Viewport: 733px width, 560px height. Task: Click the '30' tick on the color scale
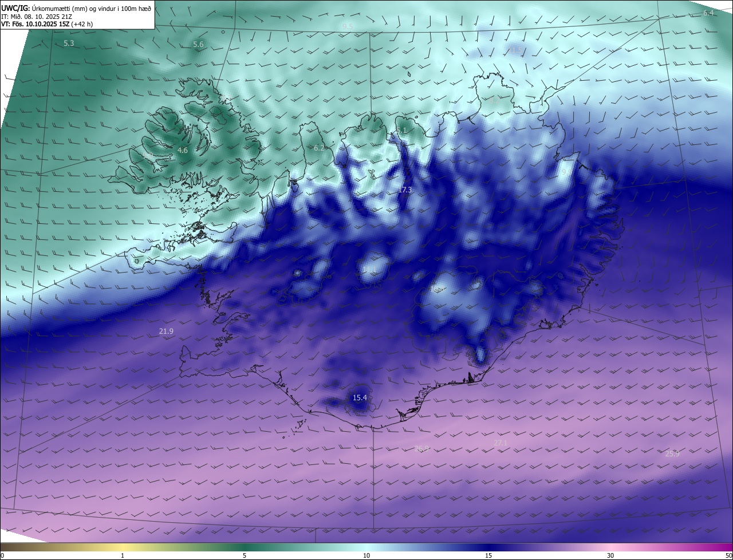610,555
